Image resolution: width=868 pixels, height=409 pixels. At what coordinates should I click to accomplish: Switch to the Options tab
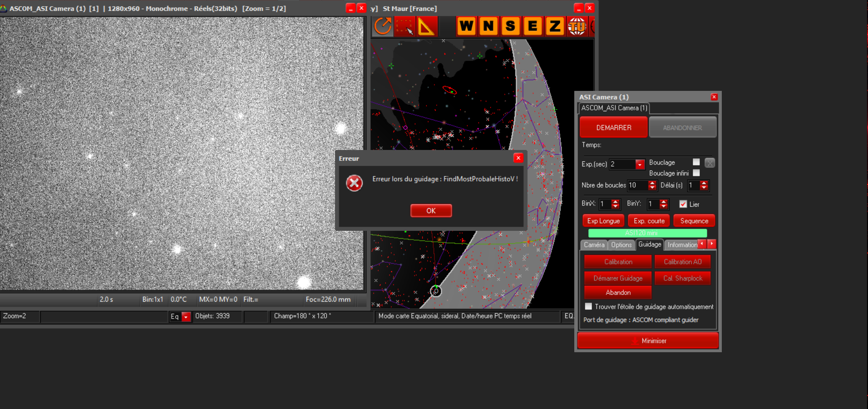click(x=621, y=245)
